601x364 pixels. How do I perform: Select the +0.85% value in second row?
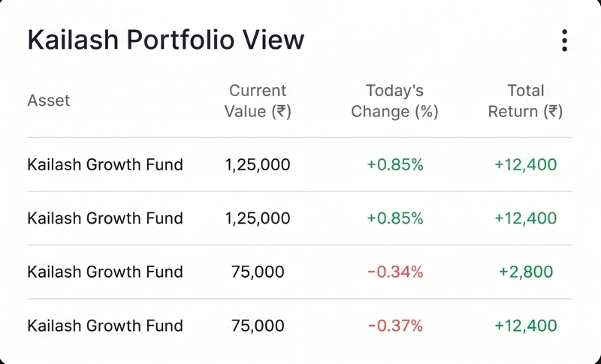(x=395, y=218)
